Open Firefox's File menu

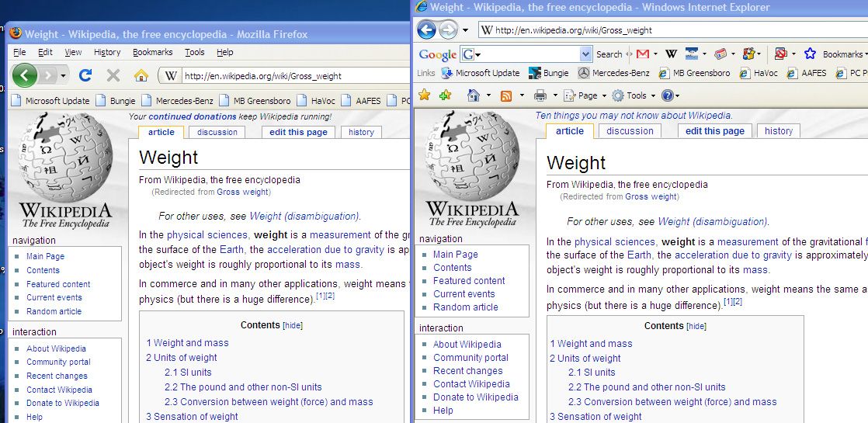pyautogui.click(x=19, y=52)
